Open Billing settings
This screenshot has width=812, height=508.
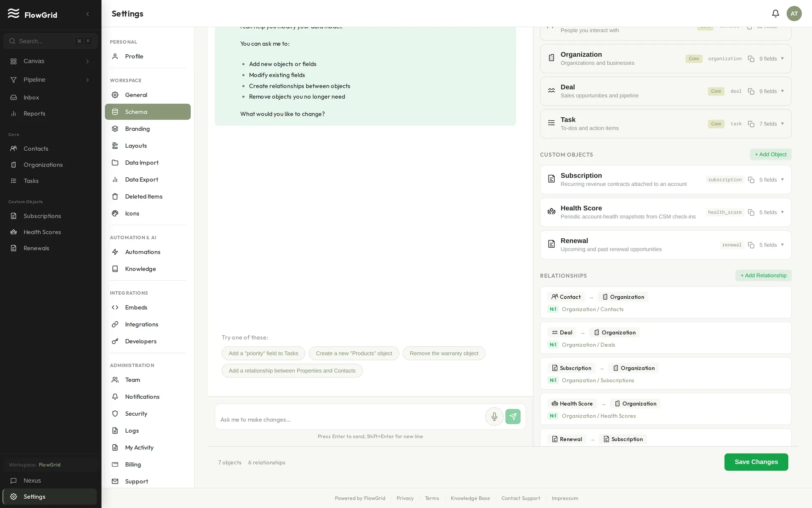pos(148,464)
